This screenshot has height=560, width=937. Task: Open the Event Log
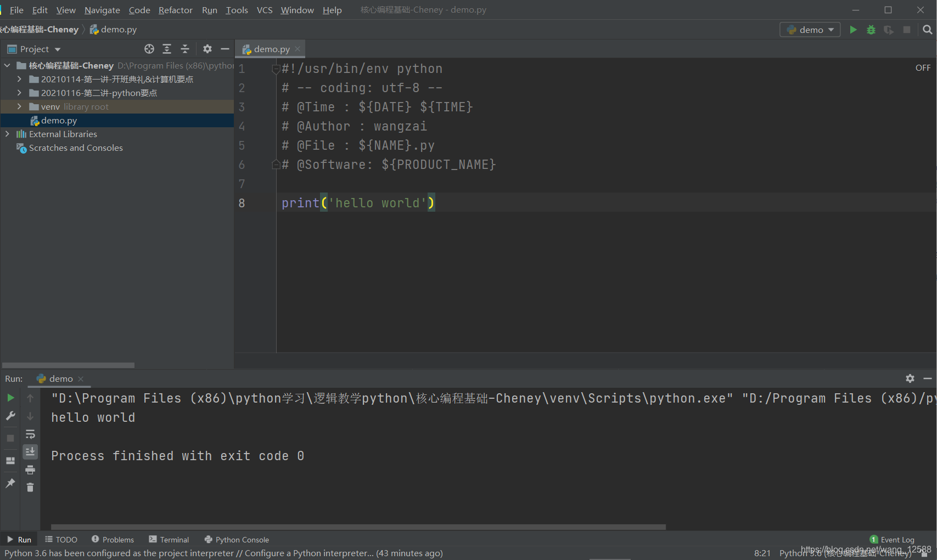(893, 540)
